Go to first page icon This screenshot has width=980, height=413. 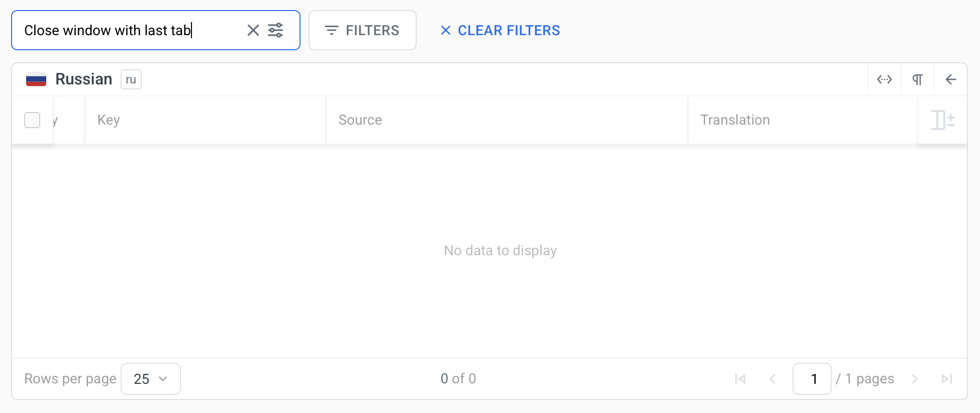740,379
